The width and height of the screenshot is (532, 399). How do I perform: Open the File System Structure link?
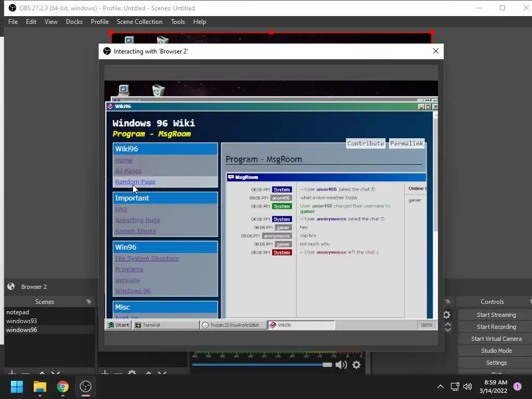(147, 258)
